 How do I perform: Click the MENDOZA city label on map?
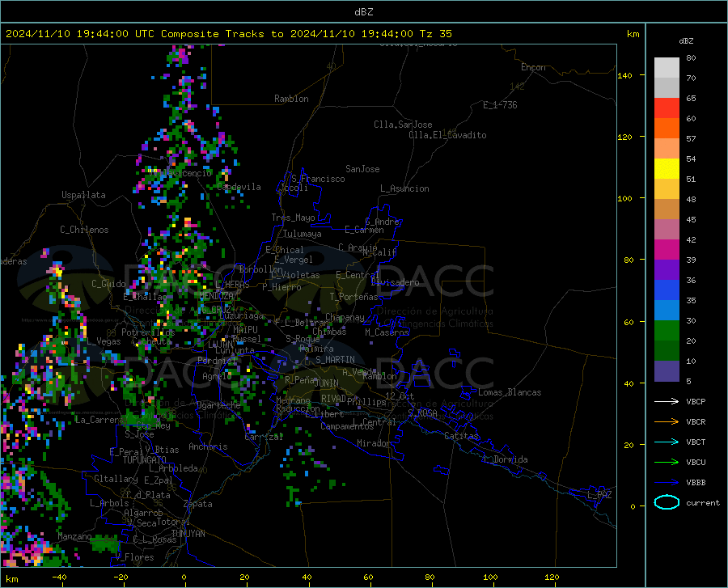(216, 296)
